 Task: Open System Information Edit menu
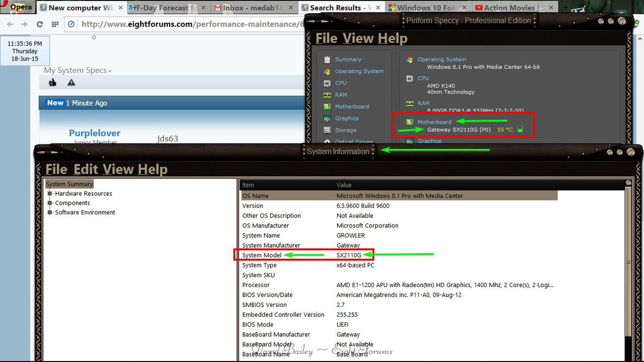click(86, 169)
